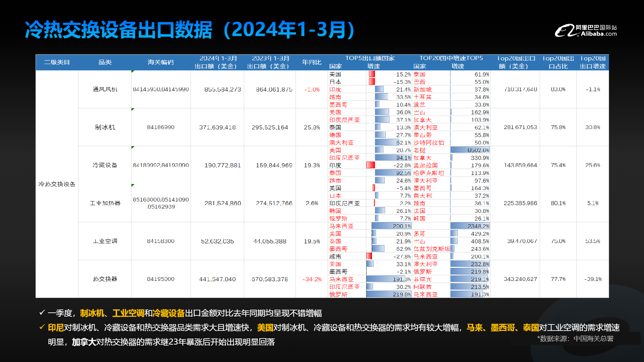Click export value 371,639,418
The width and height of the screenshot is (644, 362).
click(217, 127)
